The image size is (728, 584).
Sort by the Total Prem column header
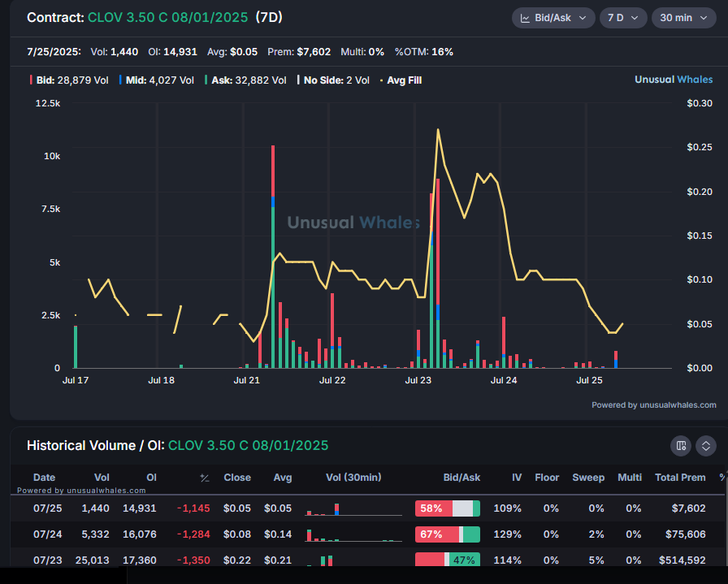pyautogui.click(x=680, y=478)
